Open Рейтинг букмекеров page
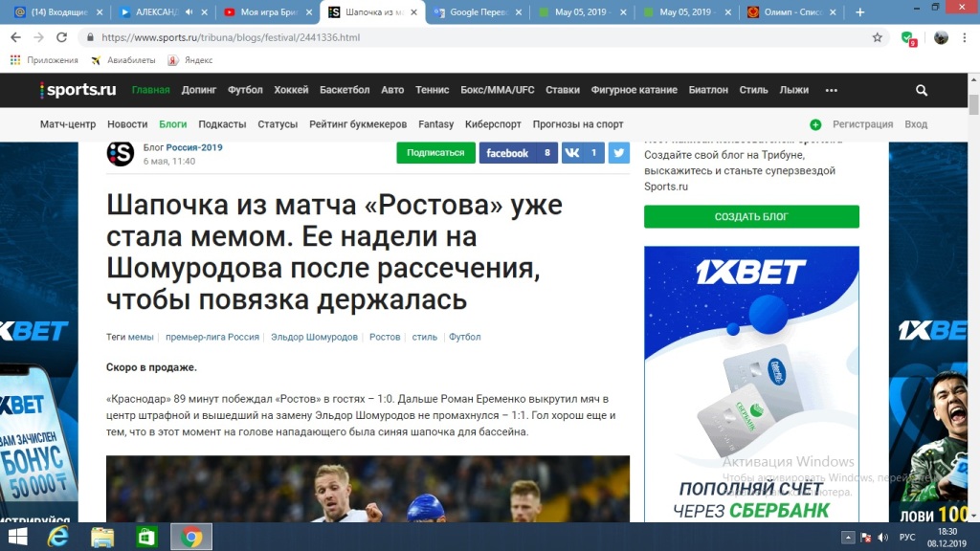Image resolution: width=980 pixels, height=551 pixels. [358, 124]
